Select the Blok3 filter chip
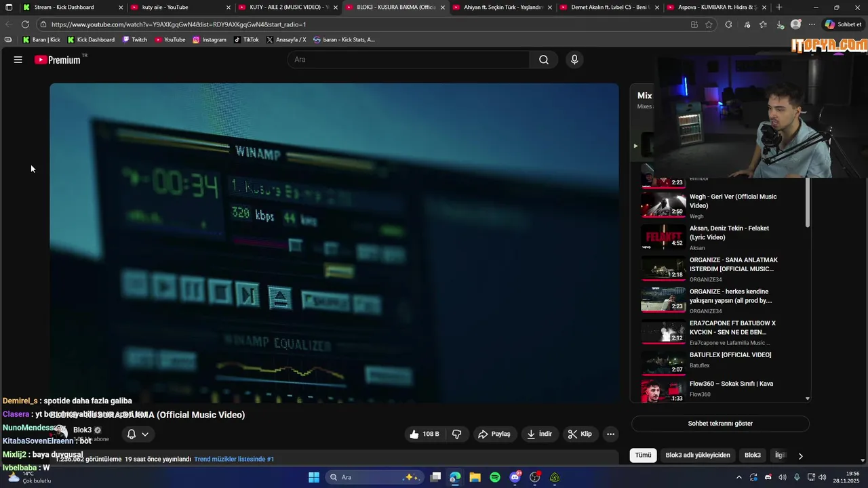 [x=753, y=455]
